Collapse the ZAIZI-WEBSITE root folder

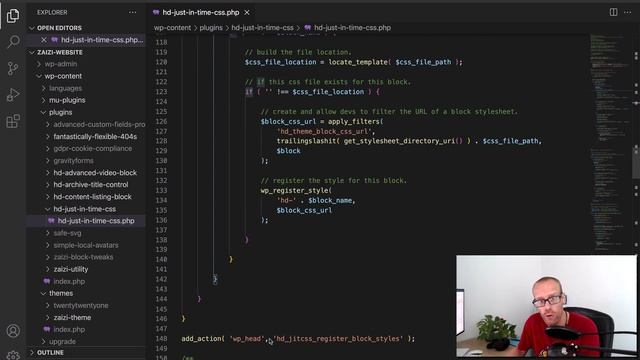pyautogui.click(x=60, y=52)
